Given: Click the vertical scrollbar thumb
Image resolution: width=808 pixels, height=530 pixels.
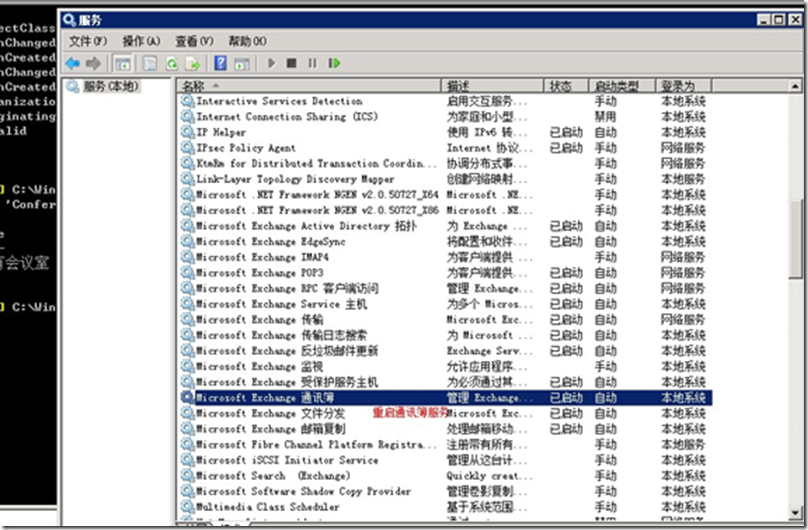Looking at the screenshot, I should click(x=795, y=239).
